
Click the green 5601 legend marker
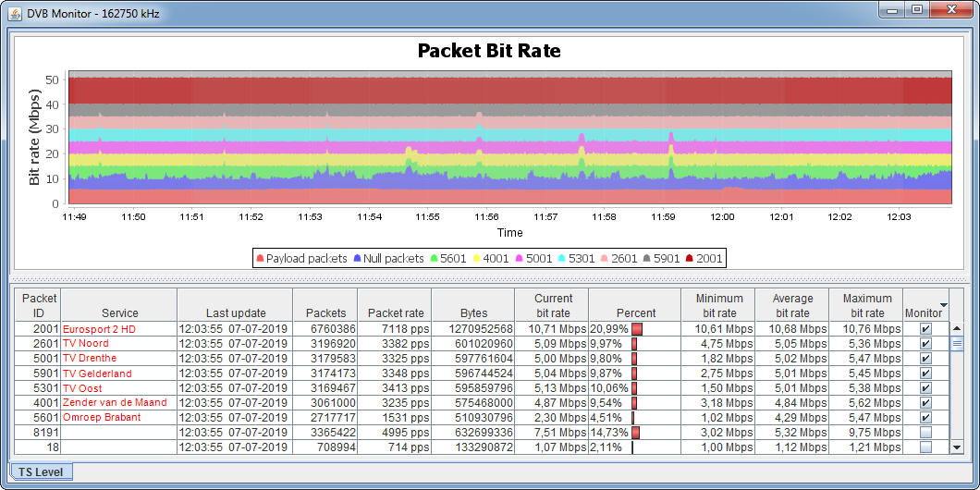(435, 259)
